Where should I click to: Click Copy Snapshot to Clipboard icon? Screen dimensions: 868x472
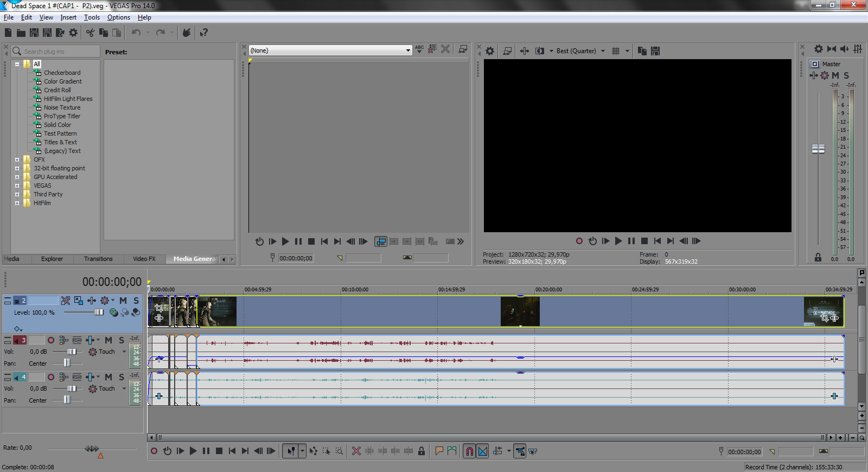pyautogui.click(x=642, y=51)
